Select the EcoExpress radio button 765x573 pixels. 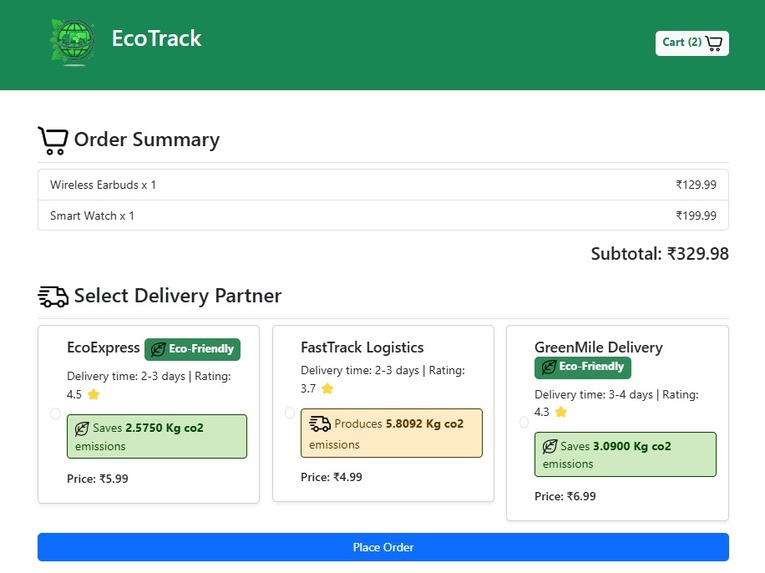(x=56, y=414)
